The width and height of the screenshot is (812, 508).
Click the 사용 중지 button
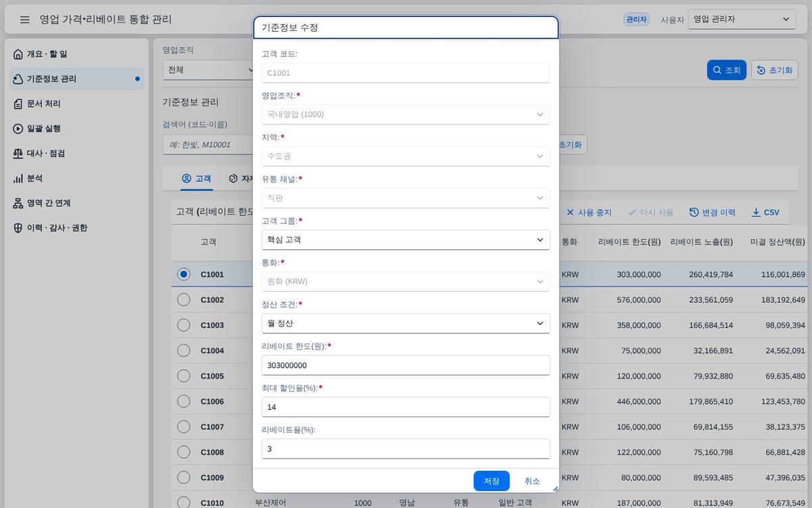[x=589, y=213]
